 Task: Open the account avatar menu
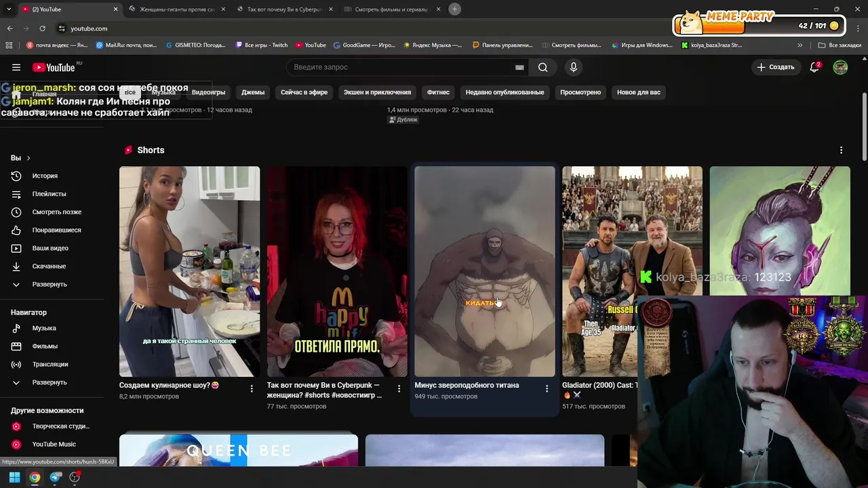840,67
